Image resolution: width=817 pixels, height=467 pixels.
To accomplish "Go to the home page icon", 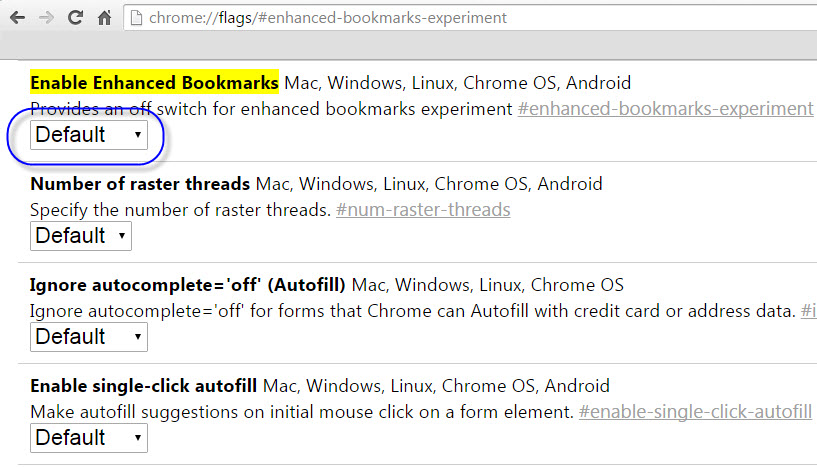I will click(104, 18).
